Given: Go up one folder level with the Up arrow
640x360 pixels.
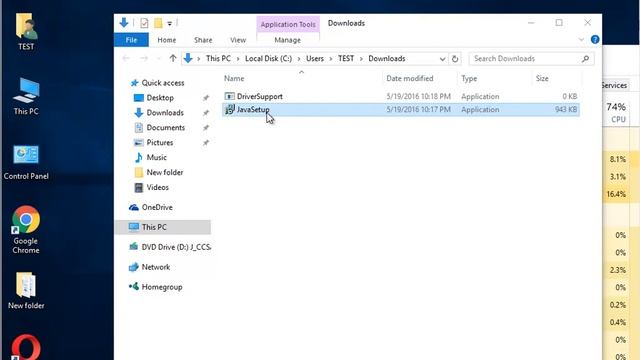Looking at the screenshot, I should (x=173, y=58).
